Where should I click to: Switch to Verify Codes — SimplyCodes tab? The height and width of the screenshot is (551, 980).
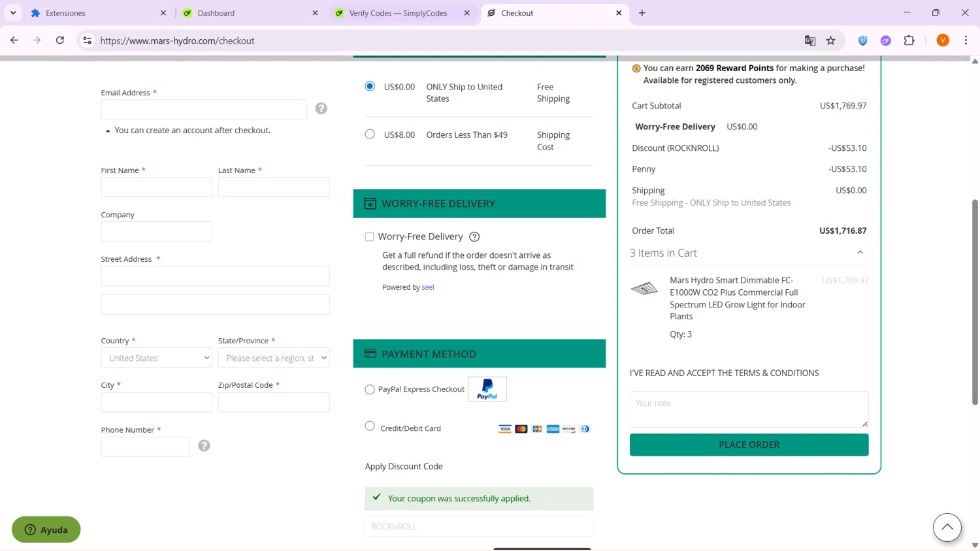point(403,13)
